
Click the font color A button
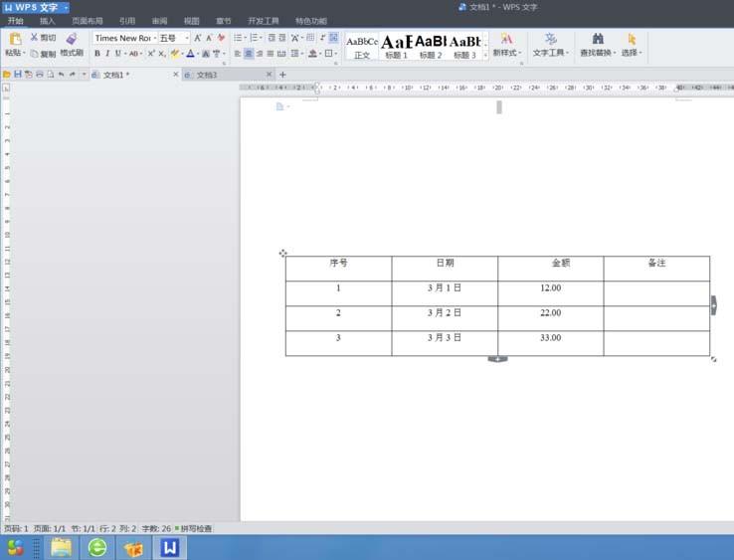pos(190,54)
